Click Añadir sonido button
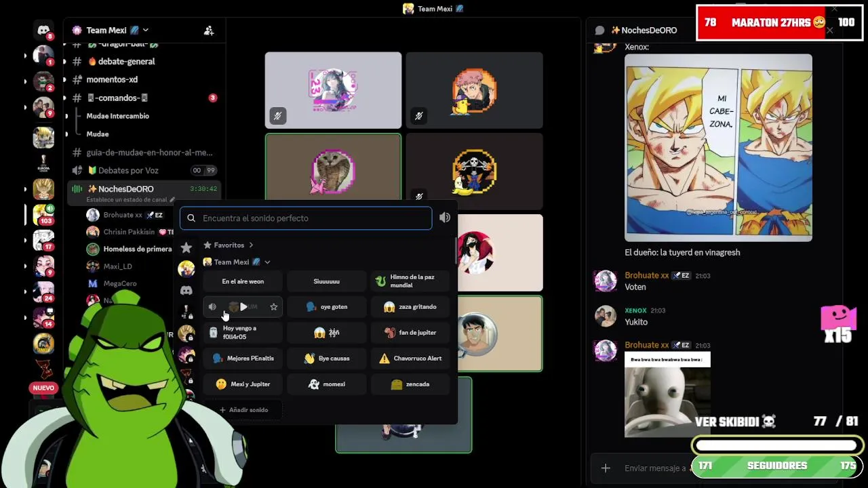Image resolution: width=868 pixels, height=488 pixels. pyautogui.click(x=243, y=410)
